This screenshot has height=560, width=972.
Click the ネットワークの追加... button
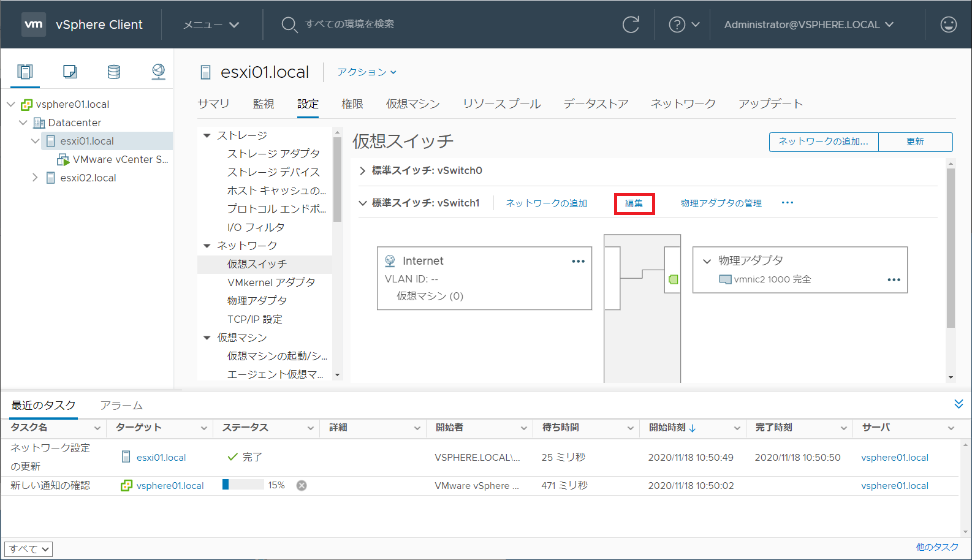[x=824, y=142]
